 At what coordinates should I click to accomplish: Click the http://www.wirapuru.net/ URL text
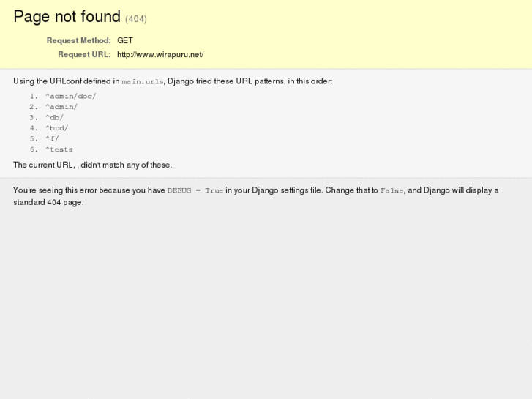click(x=160, y=54)
